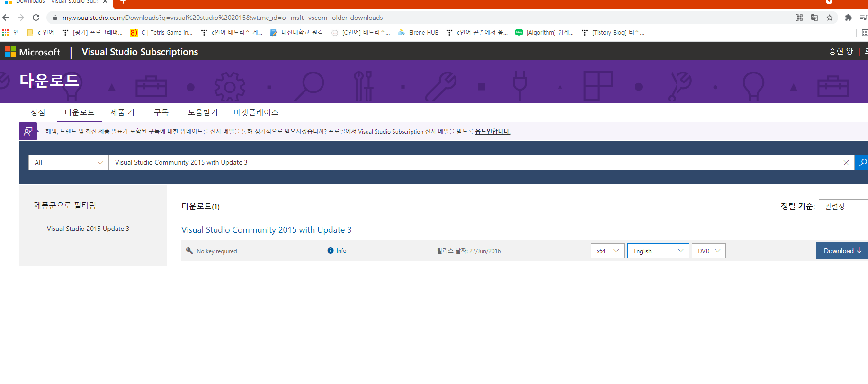The width and height of the screenshot is (868, 384).
Task: Close the current browser tab
Action: 105,2
